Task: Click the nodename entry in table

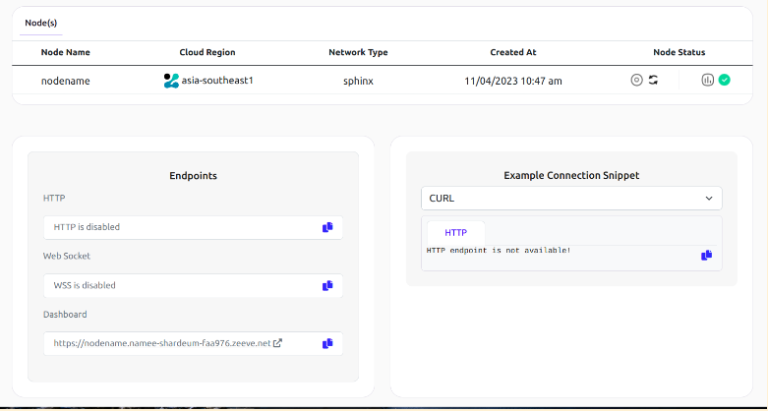Action: (x=65, y=80)
